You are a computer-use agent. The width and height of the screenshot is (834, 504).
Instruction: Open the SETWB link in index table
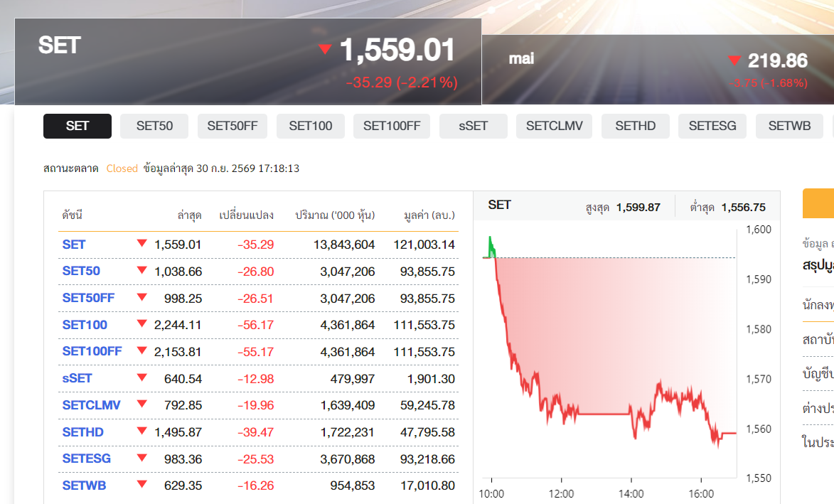click(x=84, y=486)
